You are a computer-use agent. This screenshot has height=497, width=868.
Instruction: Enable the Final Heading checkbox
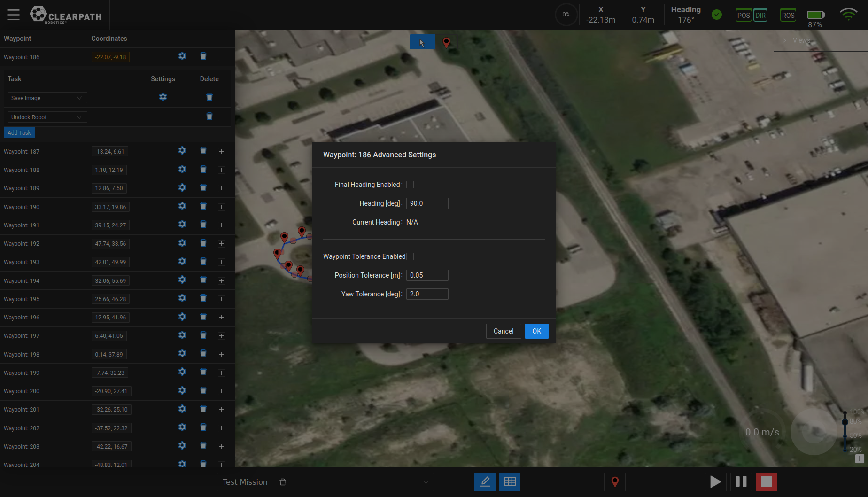[x=410, y=185]
